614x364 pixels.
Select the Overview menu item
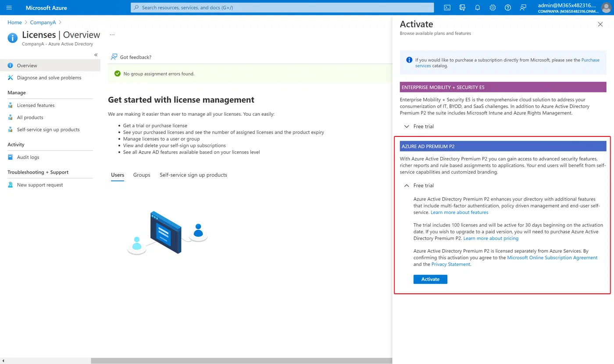tap(50, 65)
